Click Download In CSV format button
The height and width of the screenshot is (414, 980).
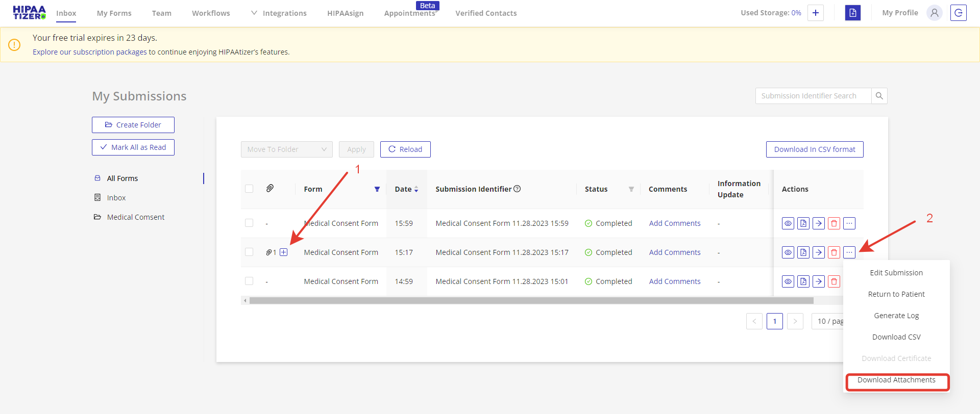(815, 149)
